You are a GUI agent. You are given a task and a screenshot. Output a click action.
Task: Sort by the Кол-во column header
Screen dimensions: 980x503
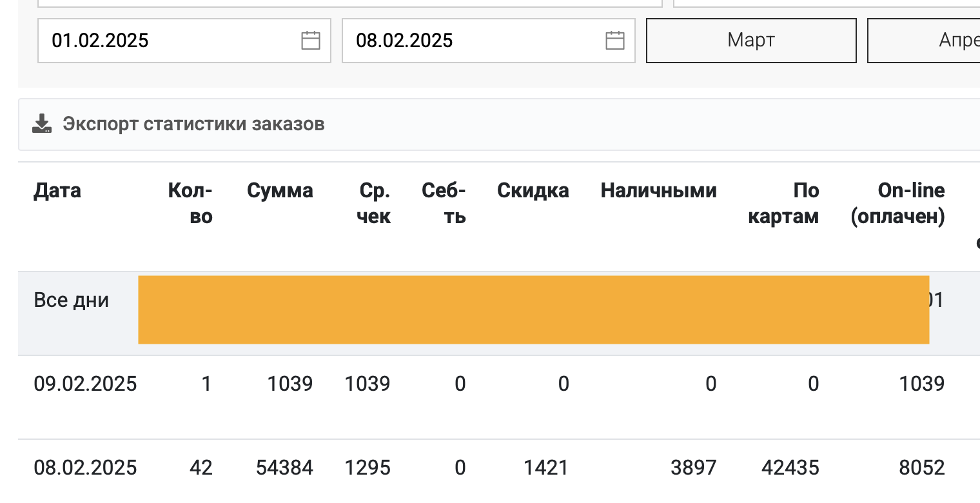pyautogui.click(x=190, y=203)
